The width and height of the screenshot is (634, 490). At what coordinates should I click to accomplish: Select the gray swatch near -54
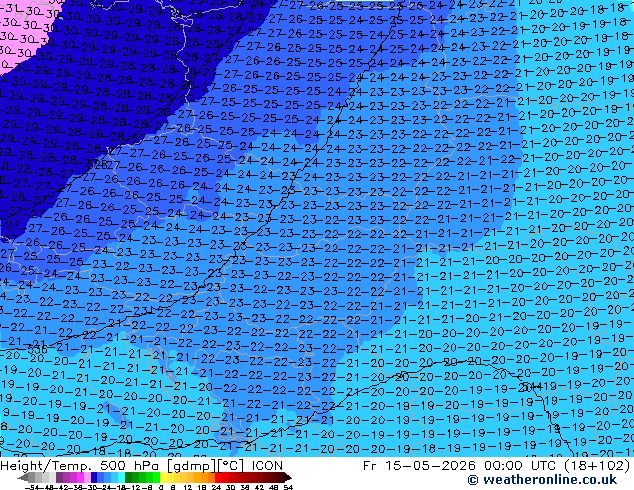click(31, 477)
